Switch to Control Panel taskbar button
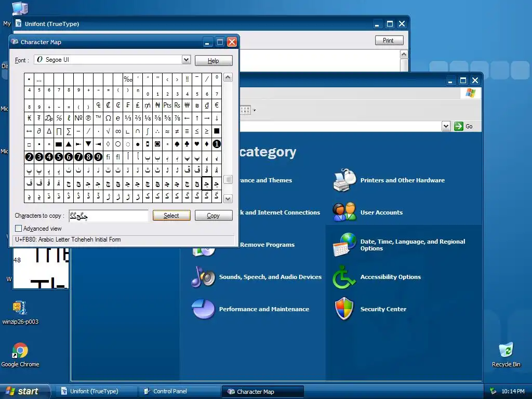The image size is (532, 399). [x=180, y=391]
